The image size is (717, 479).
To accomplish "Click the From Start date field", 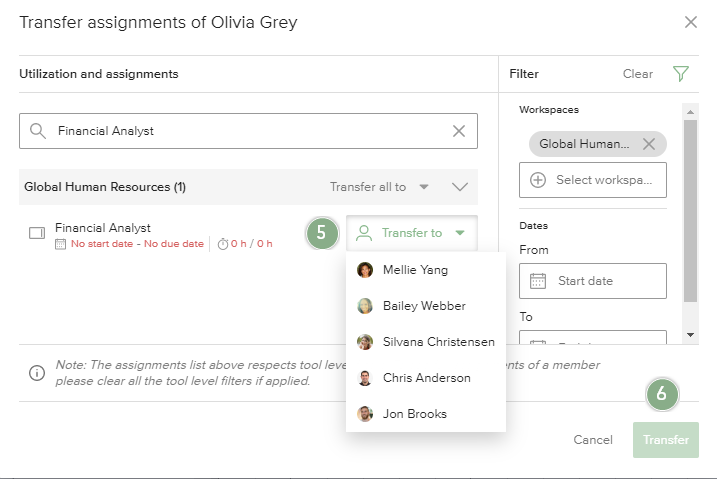I will pos(593,281).
